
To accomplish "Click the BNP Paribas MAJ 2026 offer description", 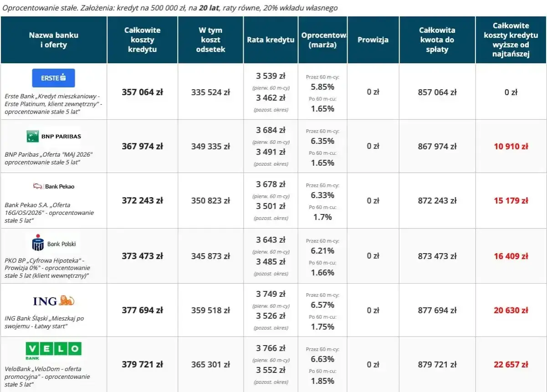I will pyautogui.click(x=49, y=158).
